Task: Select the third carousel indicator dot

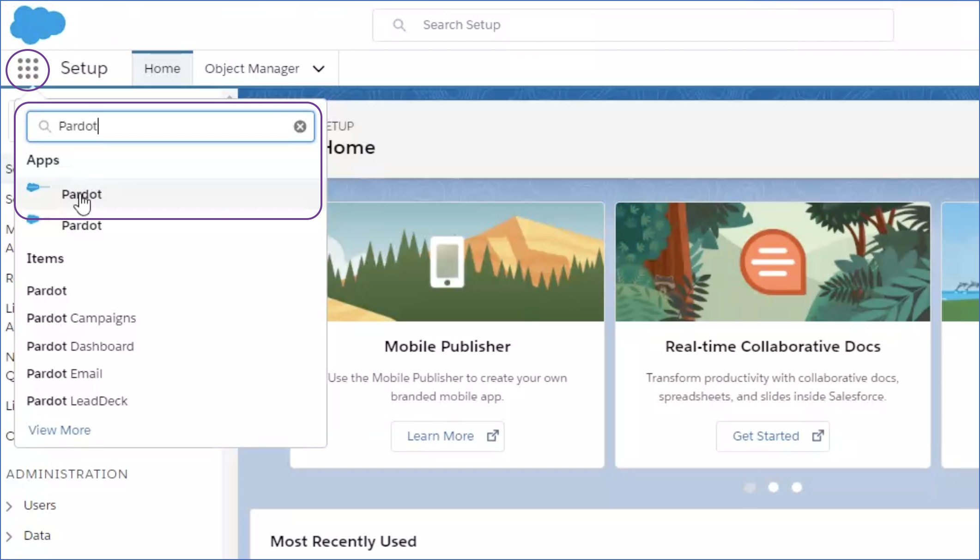Action: coord(797,487)
